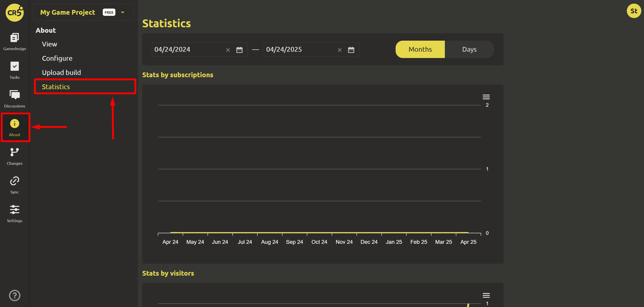Click the FREE plan badge
Viewport: 644px width, 307px height.
109,12
